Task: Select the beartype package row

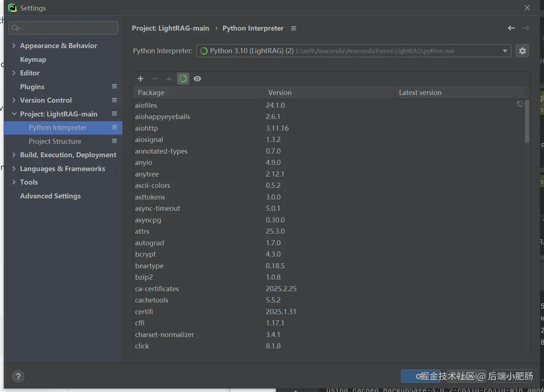Action: point(329,266)
